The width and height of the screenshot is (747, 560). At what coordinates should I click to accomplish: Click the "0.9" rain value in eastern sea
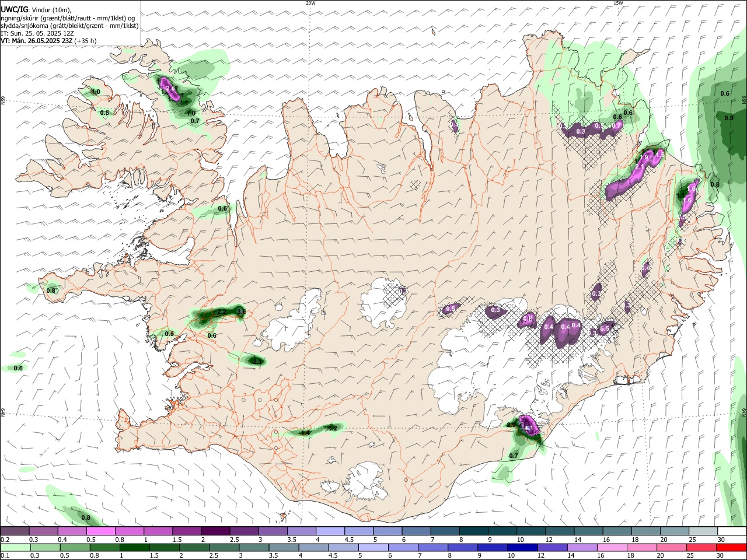(729, 118)
